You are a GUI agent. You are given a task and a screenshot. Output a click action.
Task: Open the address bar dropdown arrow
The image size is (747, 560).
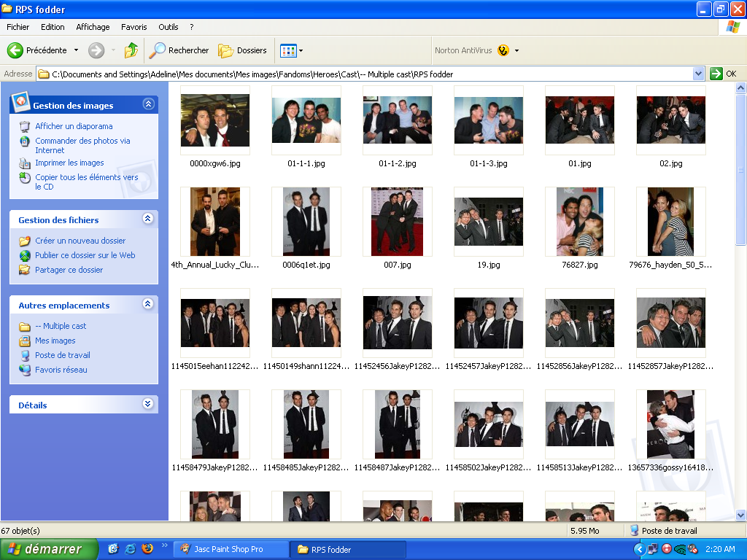pos(698,74)
